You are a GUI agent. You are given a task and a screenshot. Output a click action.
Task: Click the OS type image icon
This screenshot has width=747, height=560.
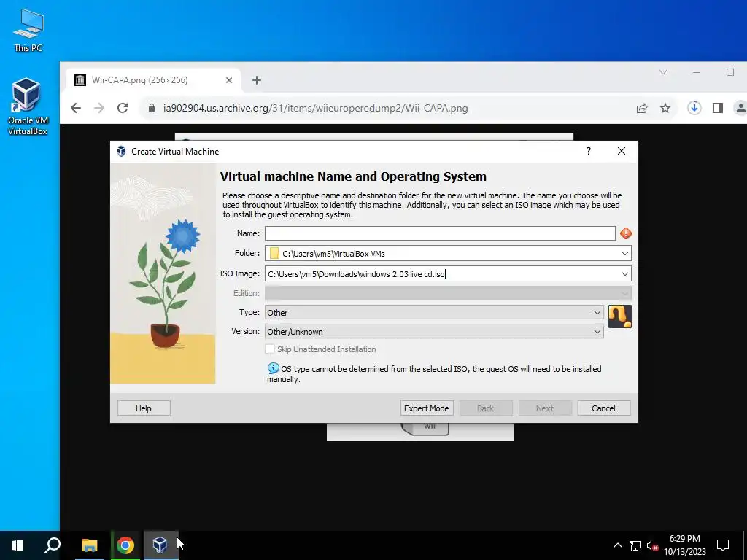(620, 316)
